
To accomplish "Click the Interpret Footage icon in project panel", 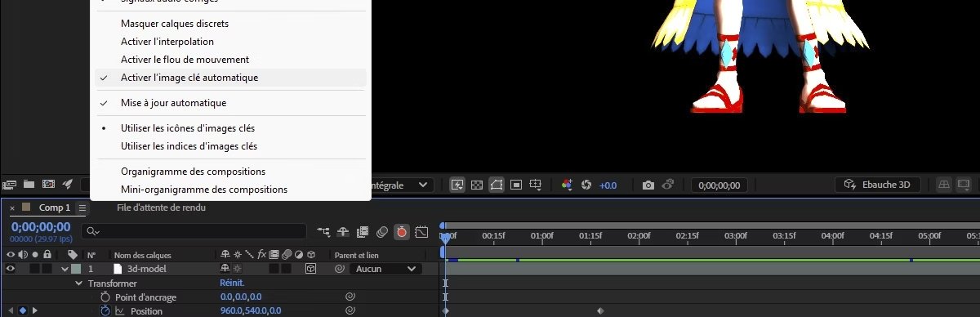I will pyautogui.click(x=11, y=184).
